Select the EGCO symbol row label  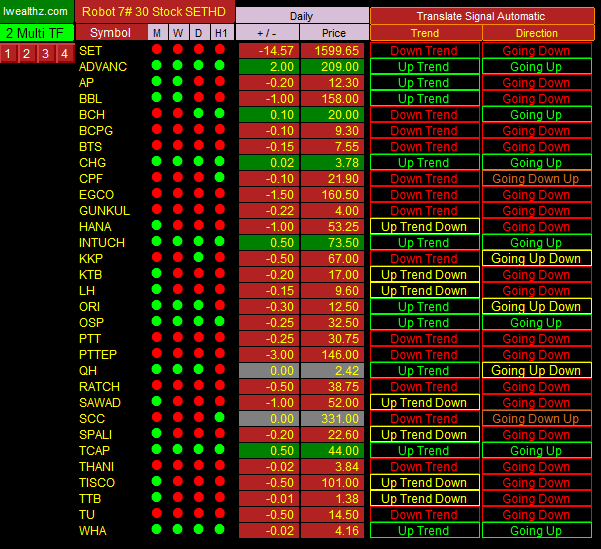click(x=97, y=195)
